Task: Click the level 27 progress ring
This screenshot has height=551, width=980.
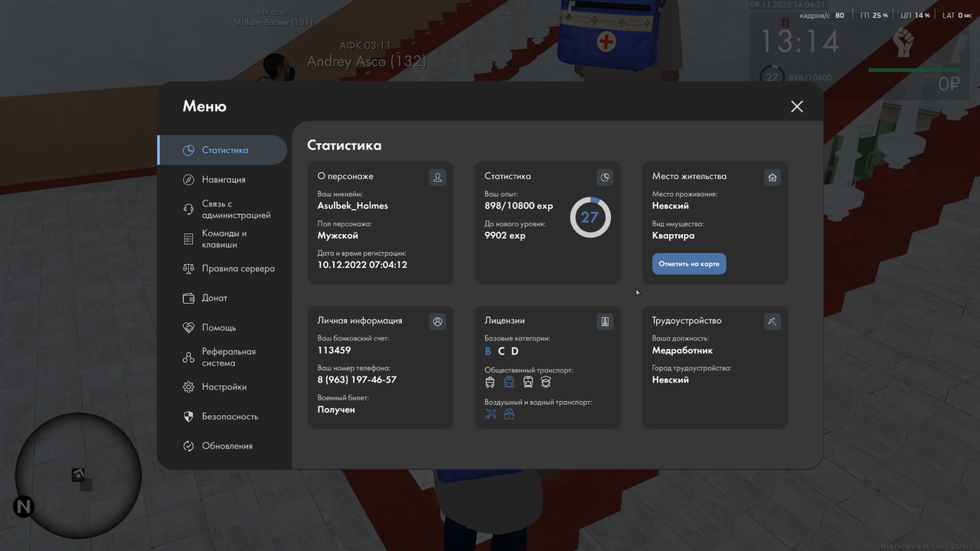Action: tap(590, 217)
